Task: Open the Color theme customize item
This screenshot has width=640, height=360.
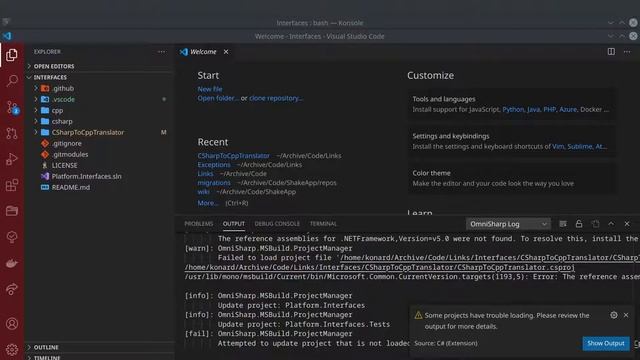Action: tap(512, 178)
